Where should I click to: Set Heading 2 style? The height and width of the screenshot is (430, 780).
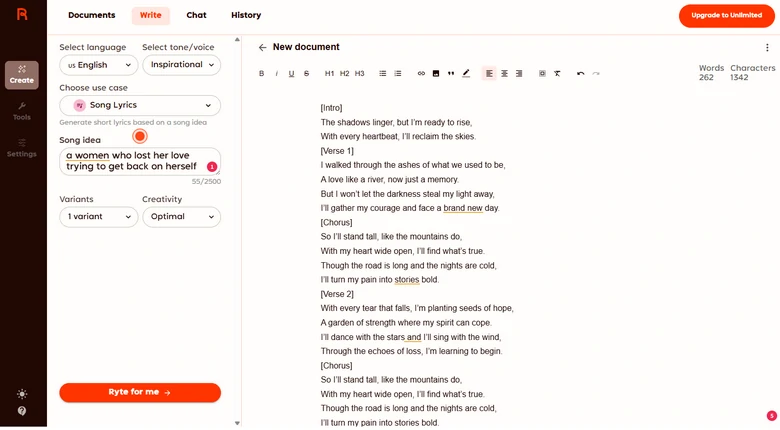(x=344, y=74)
